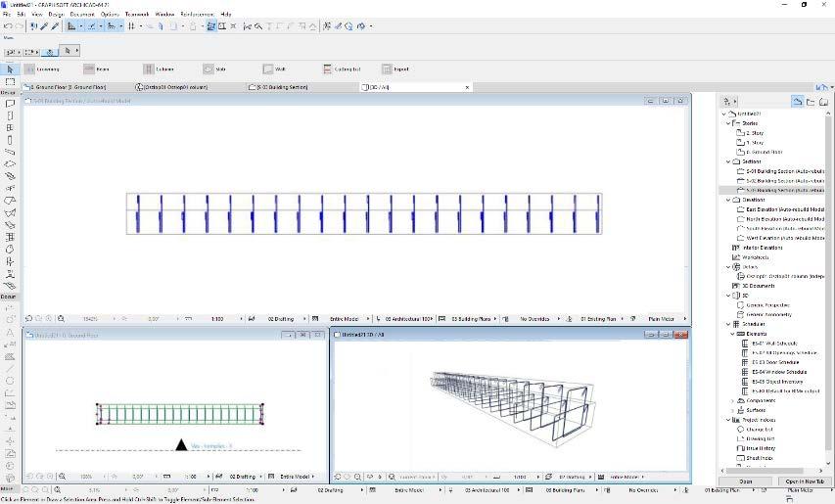Click the 1:100 scale field in section window

[x=217, y=319]
